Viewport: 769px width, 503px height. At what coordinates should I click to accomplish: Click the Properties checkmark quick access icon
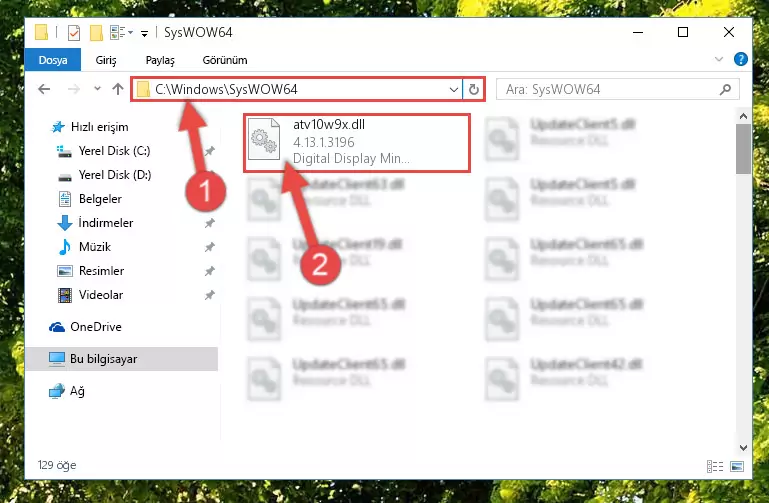(x=74, y=33)
